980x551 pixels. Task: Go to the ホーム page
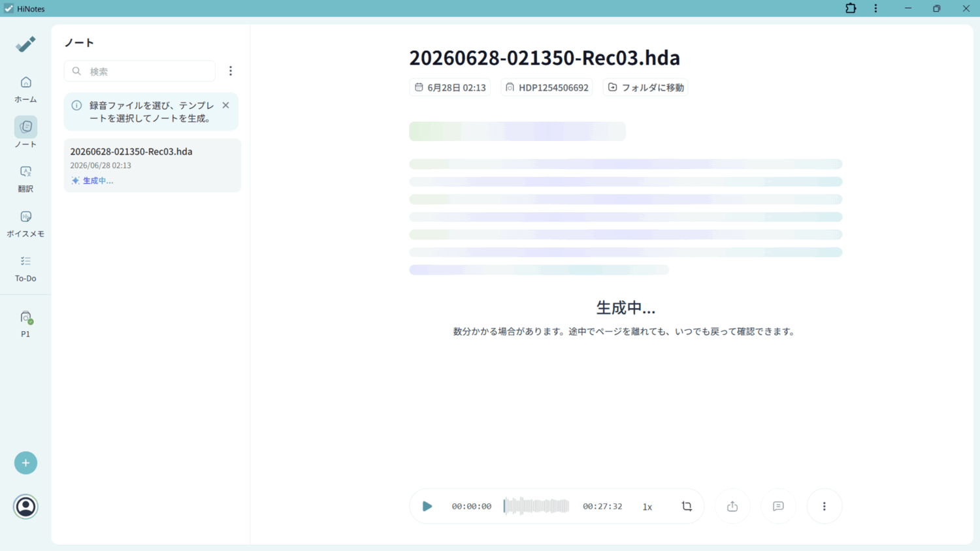coord(25,89)
